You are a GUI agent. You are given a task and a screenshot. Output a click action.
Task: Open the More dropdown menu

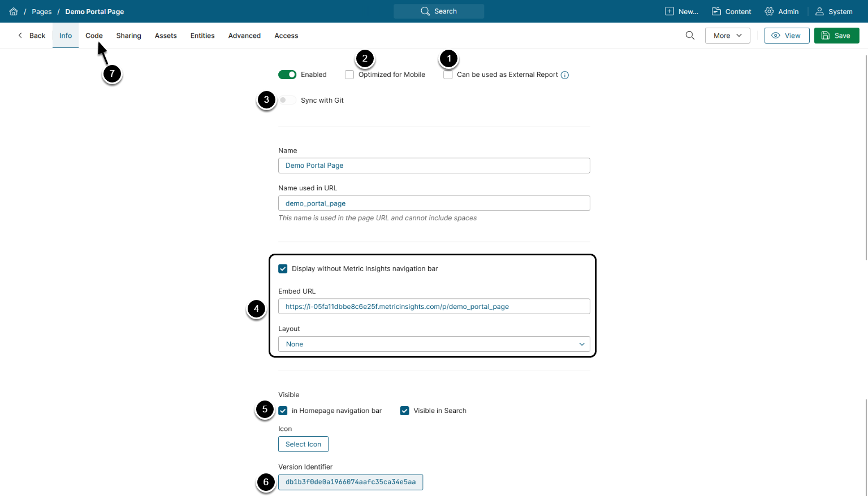point(727,36)
